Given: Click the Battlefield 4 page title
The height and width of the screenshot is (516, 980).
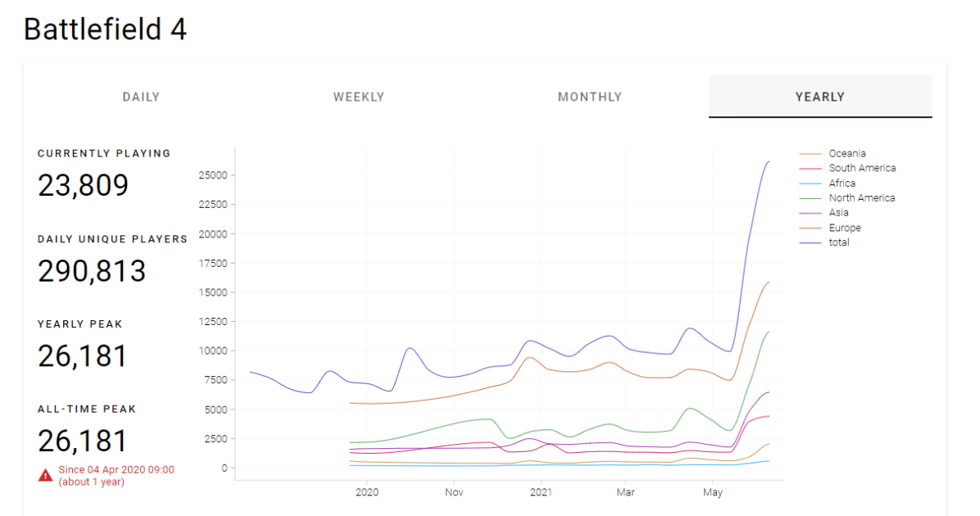Looking at the screenshot, I should click(105, 29).
